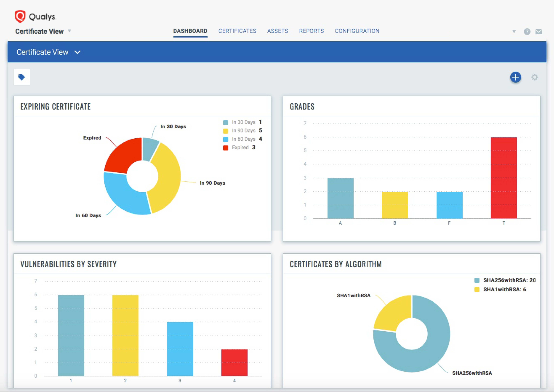Switch to the CERTIFICATES tab
Image resolution: width=554 pixels, height=392 pixels.
coord(237,31)
